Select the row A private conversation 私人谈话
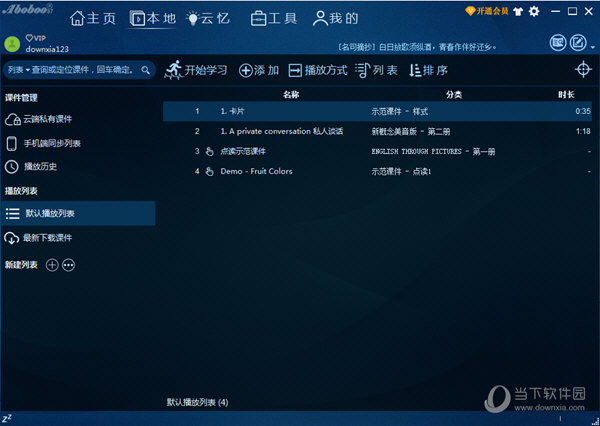 tap(377, 131)
